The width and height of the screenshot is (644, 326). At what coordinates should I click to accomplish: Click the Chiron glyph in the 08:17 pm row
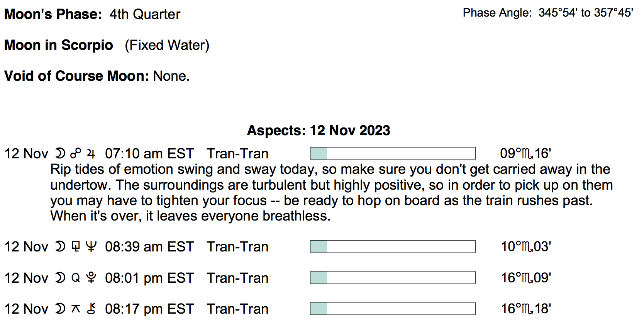pos(91,309)
